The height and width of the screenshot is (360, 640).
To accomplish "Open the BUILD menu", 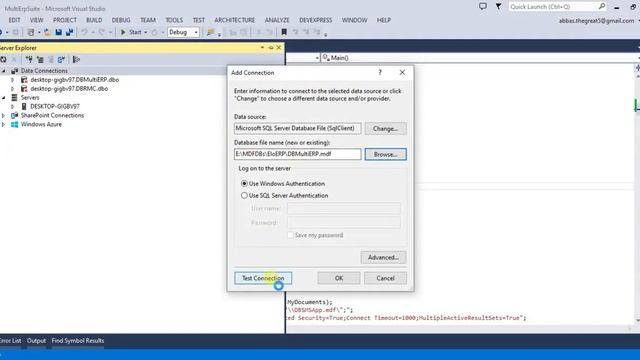I will click(94, 20).
